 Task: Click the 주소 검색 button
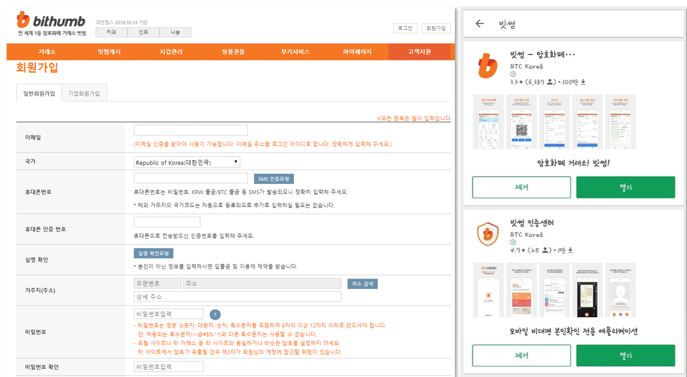pos(362,284)
